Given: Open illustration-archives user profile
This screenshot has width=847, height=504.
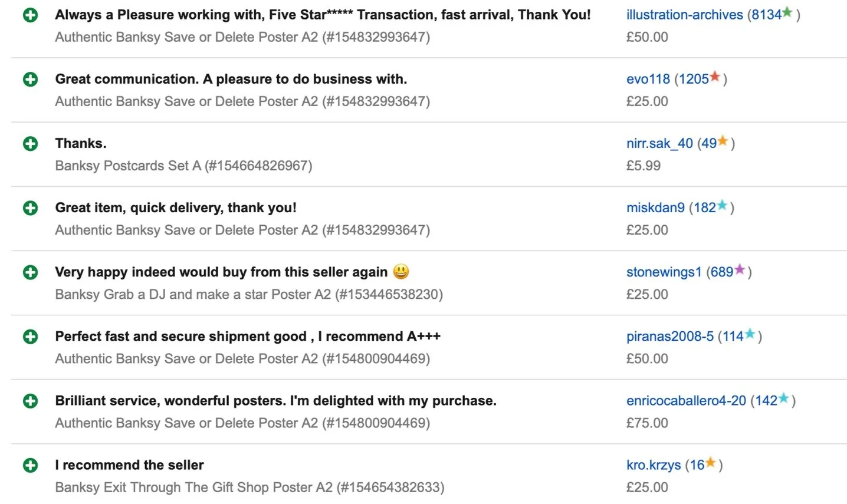Looking at the screenshot, I should 684,15.
